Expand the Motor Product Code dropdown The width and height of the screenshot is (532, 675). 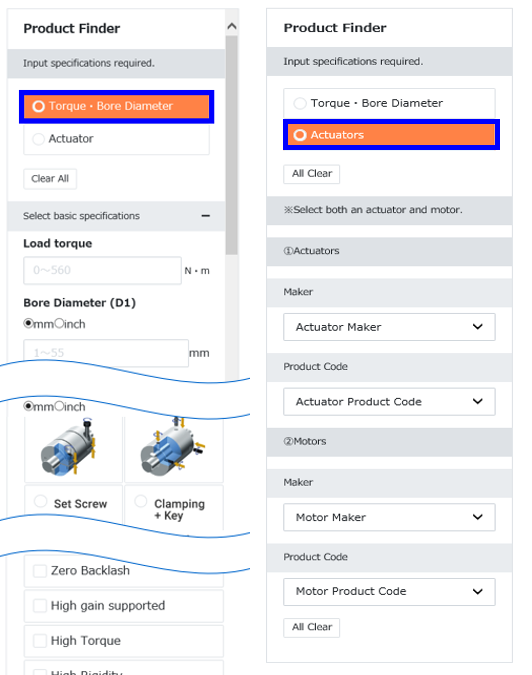(x=389, y=591)
